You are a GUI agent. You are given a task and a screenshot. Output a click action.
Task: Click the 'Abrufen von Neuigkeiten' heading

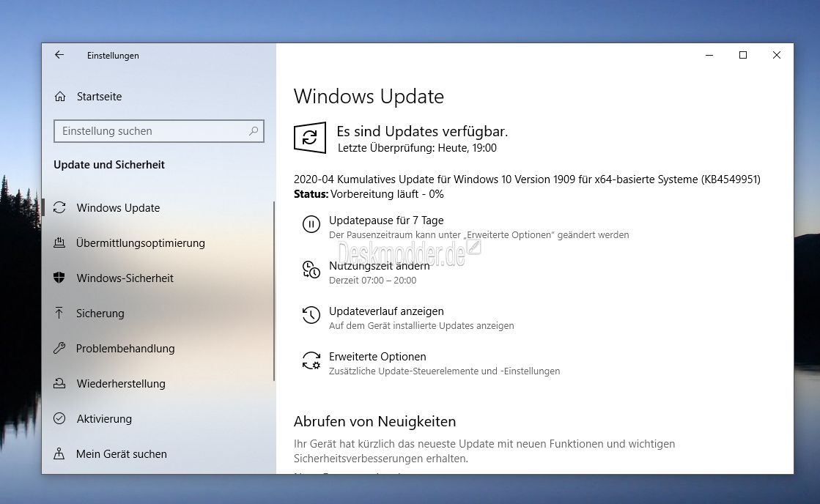tap(374, 421)
